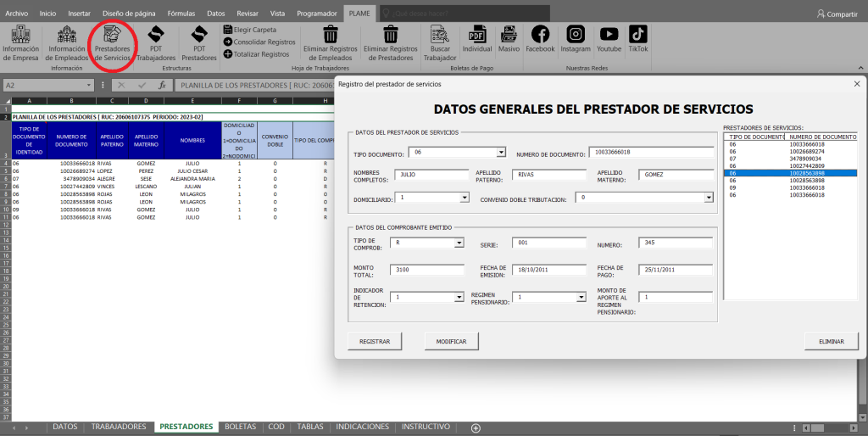This screenshot has width=868, height=436.
Task: Click the NUMERO DE DOCUMENTO field
Action: [x=651, y=153]
